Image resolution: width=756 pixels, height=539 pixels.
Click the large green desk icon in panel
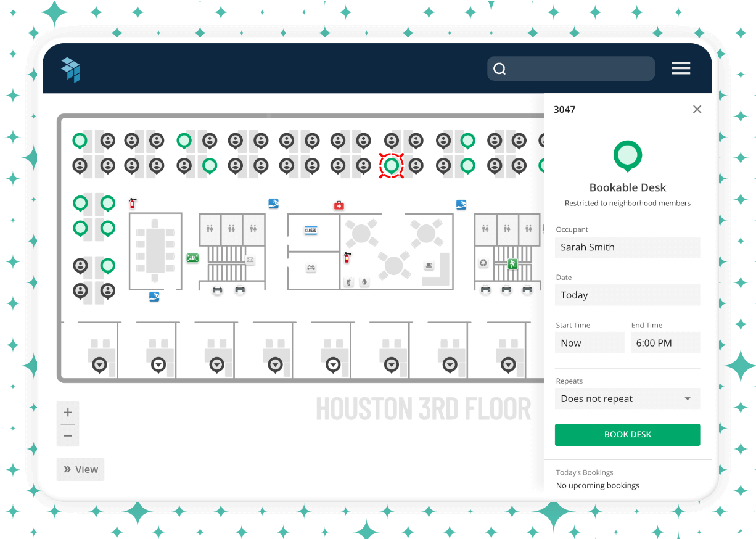(627, 157)
